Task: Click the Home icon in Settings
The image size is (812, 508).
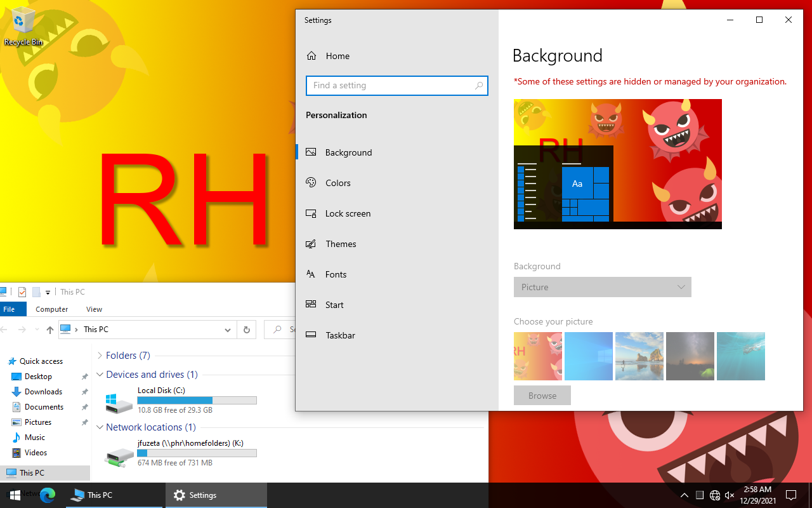Action: click(x=311, y=56)
